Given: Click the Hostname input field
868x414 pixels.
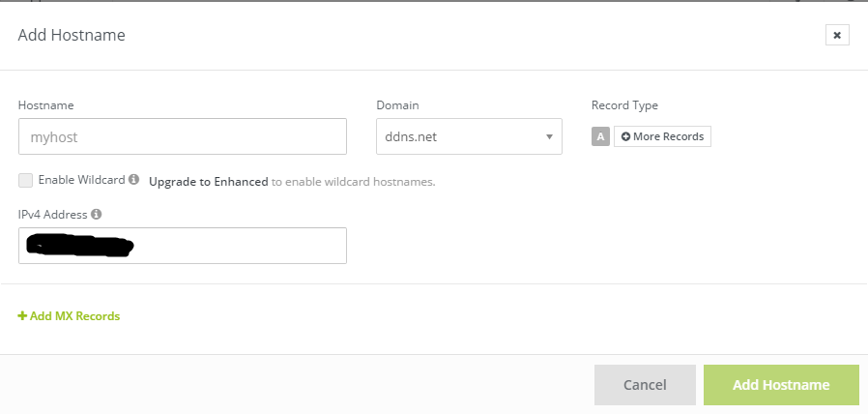Looking at the screenshot, I should tap(182, 136).
